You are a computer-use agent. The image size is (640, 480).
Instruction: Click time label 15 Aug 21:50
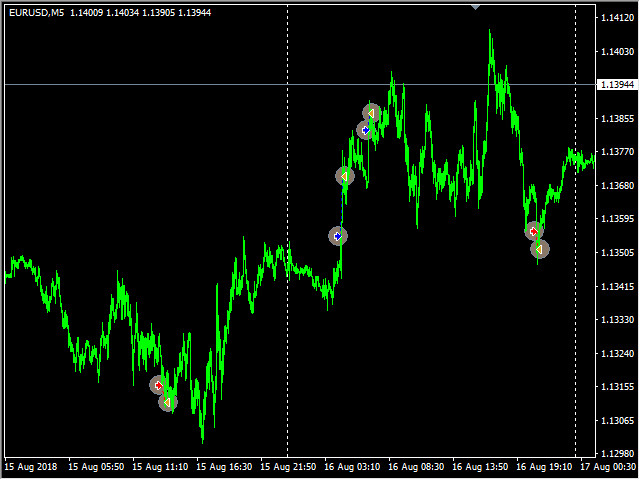click(288, 467)
